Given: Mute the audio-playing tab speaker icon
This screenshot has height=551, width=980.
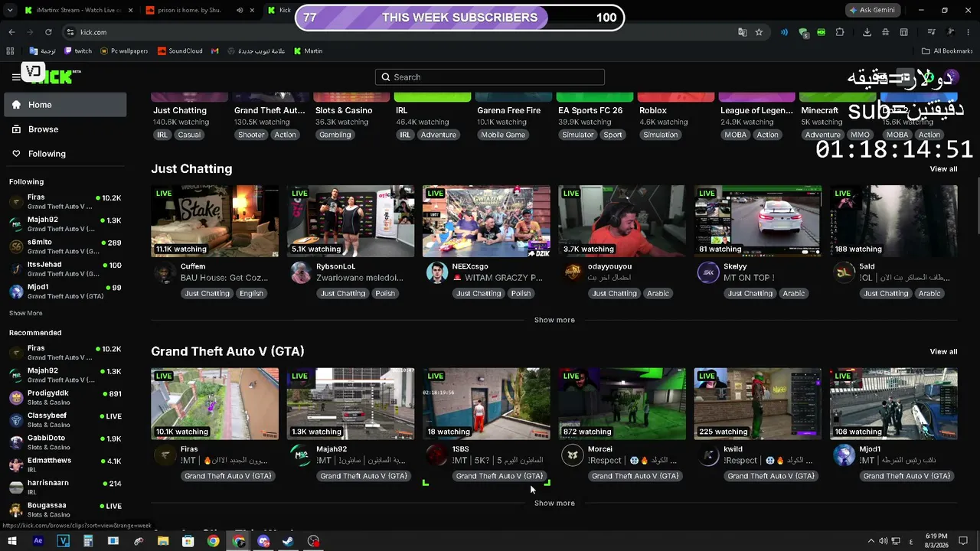Looking at the screenshot, I should [x=240, y=11].
